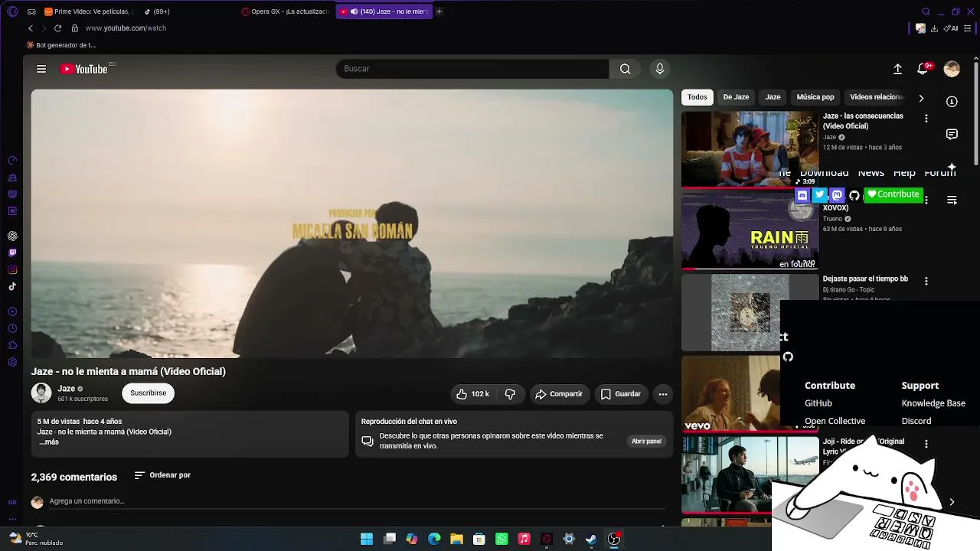Select the 'Jaze' filter chip

coord(773,97)
